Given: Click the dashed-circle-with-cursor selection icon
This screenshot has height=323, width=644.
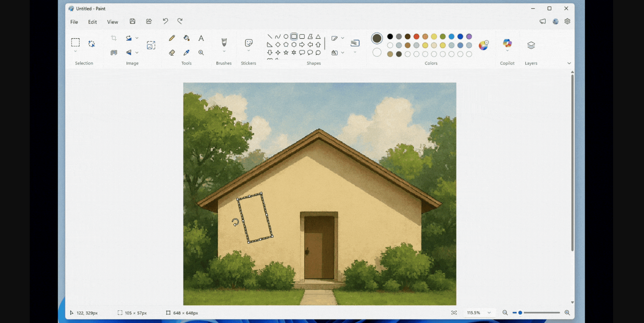Looking at the screenshot, I should [91, 44].
